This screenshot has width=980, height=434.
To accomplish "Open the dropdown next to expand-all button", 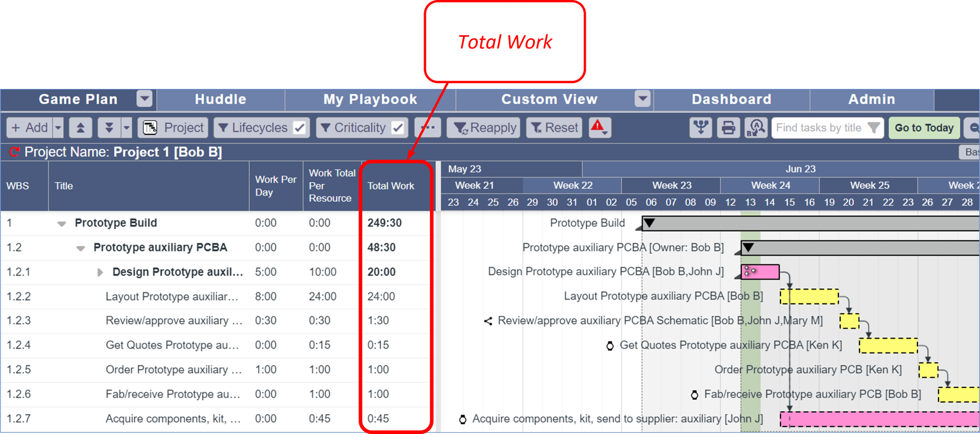I will [126, 128].
